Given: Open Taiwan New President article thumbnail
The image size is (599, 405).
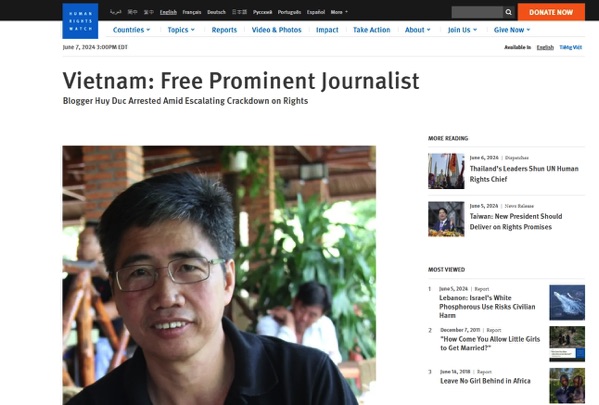Looking at the screenshot, I should pyautogui.click(x=446, y=219).
